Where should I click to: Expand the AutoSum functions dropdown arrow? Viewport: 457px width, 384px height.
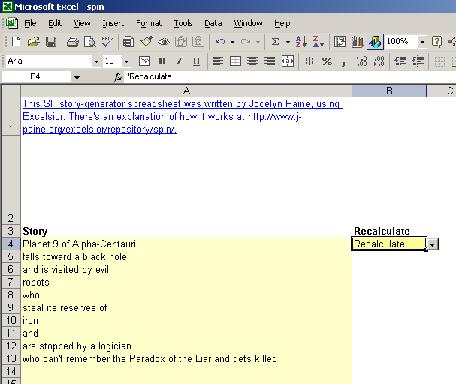tap(288, 42)
